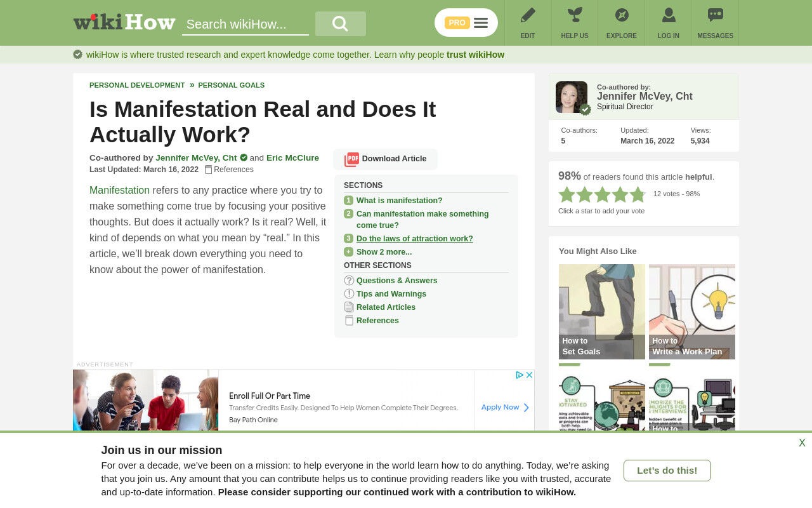Open the 'trust wikiHow' link
The width and height of the screenshot is (812, 508).
tap(475, 55)
